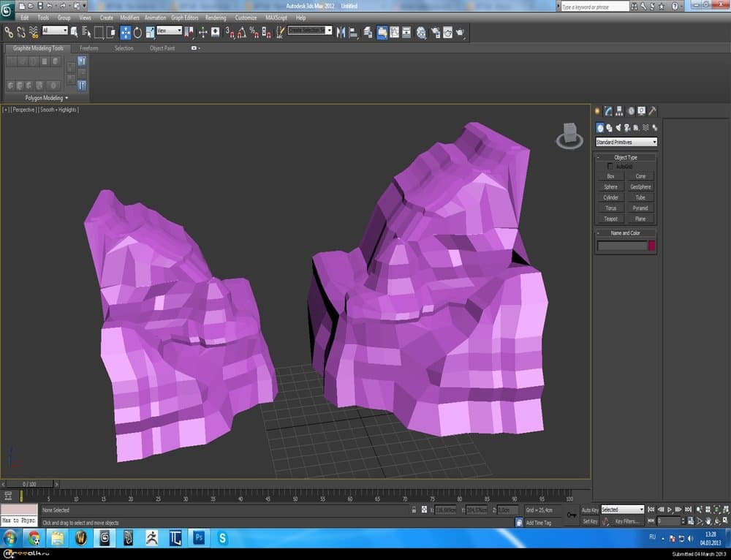731x560 pixels.
Task: Open the Hierarchy panel tab
Action: click(619, 111)
